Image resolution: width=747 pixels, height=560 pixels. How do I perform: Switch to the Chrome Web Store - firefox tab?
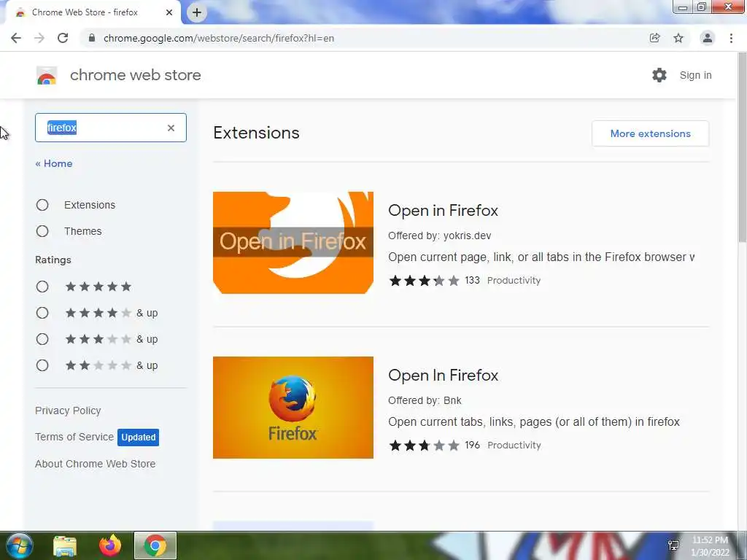85,12
